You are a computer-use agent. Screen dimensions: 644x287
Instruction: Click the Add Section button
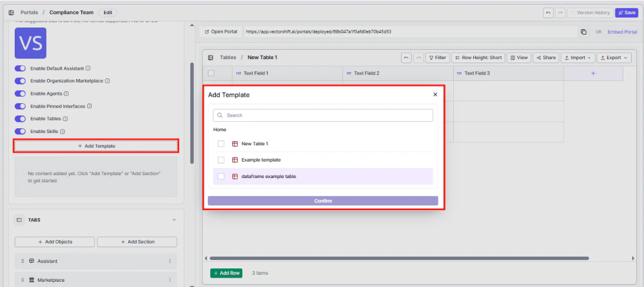click(x=137, y=242)
